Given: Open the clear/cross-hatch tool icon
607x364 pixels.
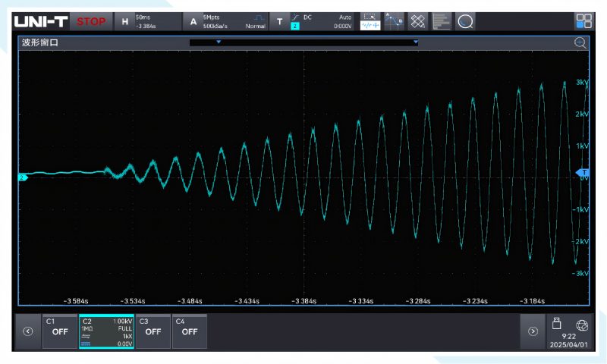Looking at the screenshot, I should pos(418,21).
